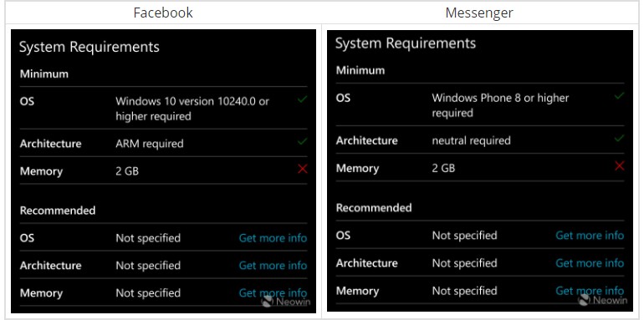Click Get more info for Messenger recommended OS
Screen dimensions: 644x320
(x=590, y=235)
